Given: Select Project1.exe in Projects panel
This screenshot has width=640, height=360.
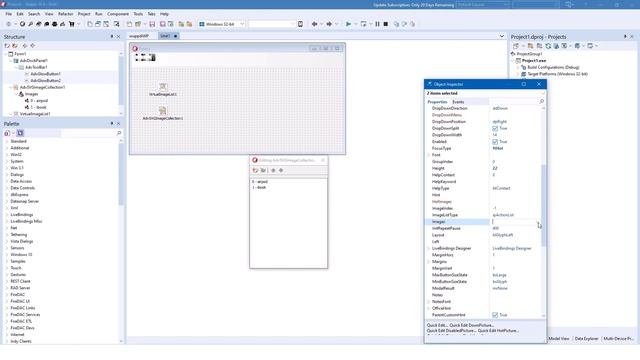Looking at the screenshot, I should coord(533,60).
